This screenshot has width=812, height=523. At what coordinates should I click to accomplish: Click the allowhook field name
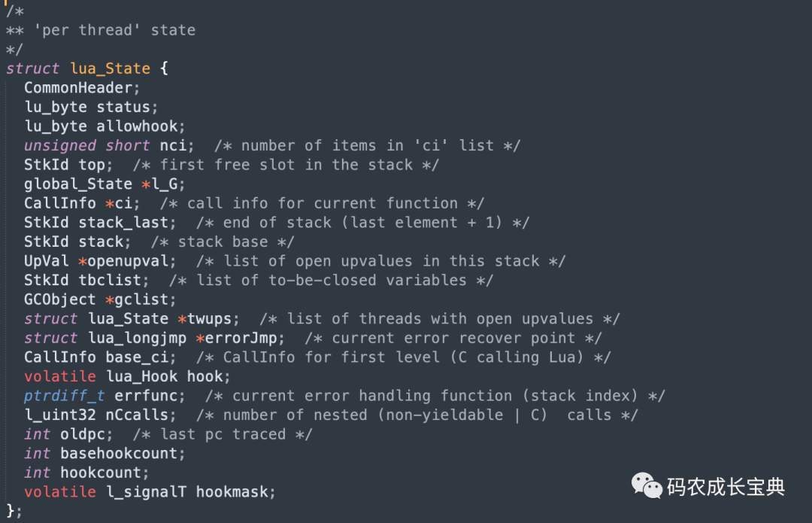141,126
